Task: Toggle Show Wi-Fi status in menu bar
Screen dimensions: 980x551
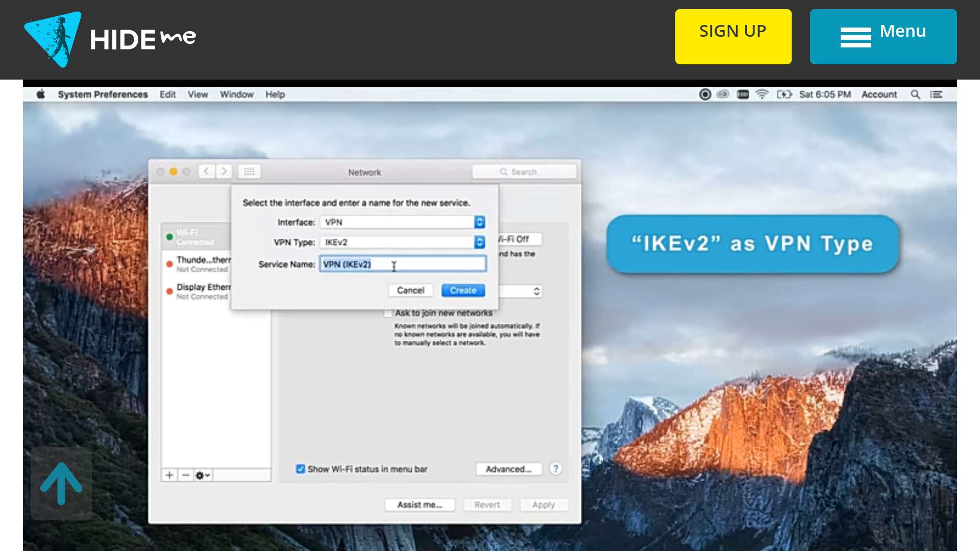Action: 301,469
